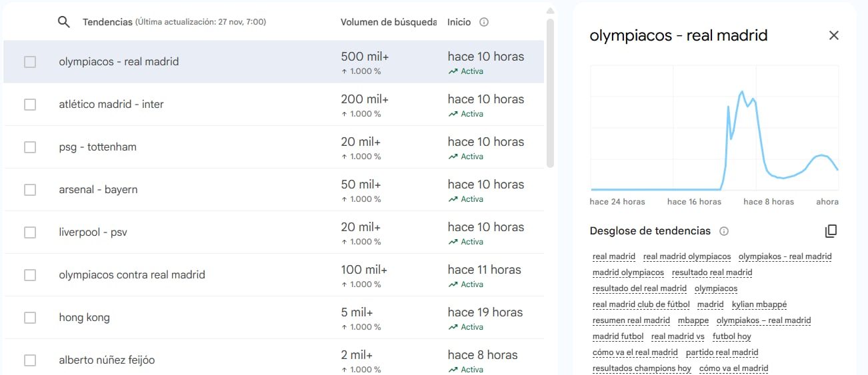Click the info icon next to Inicio
The image size is (868, 375).
pos(484,22)
